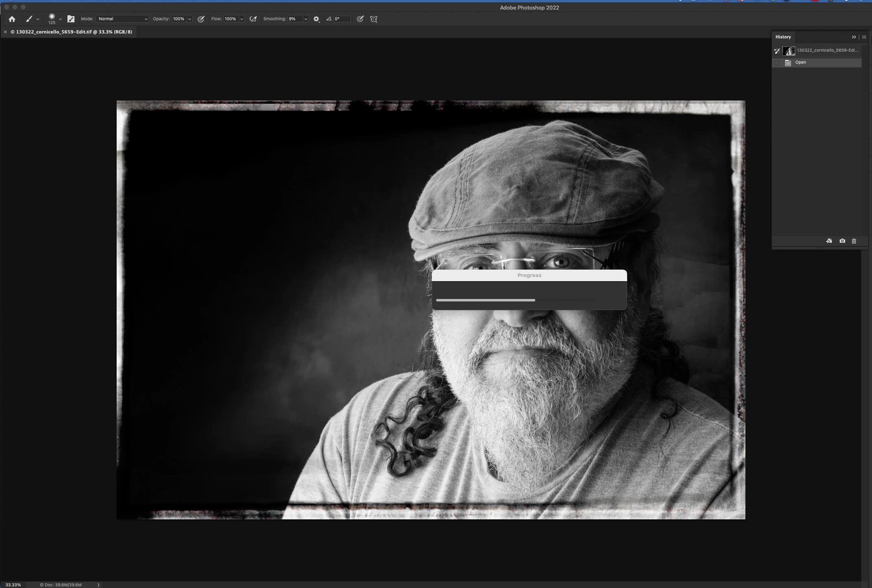Expand the Flow value dropdown arrow
872x588 pixels.
(242, 19)
